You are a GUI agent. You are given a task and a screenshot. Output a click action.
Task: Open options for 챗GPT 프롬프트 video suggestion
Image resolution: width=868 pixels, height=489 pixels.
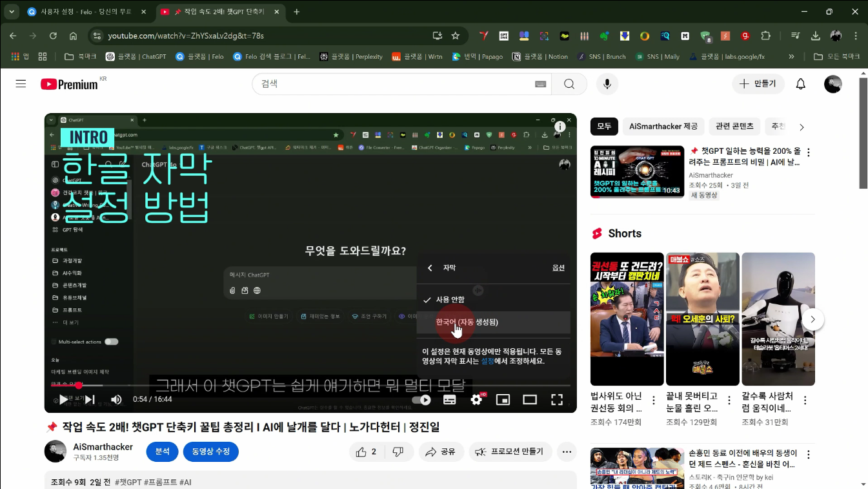pyautogui.click(x=808, y=152)
